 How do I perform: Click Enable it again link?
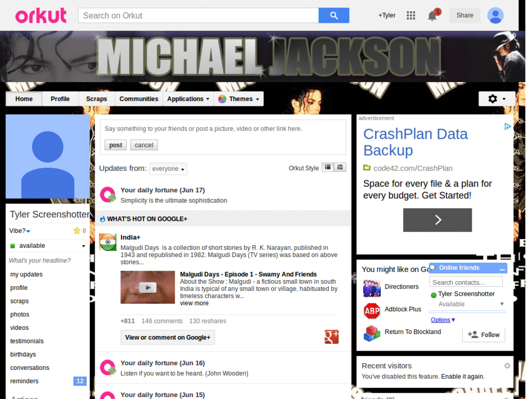tap(463, 376)
